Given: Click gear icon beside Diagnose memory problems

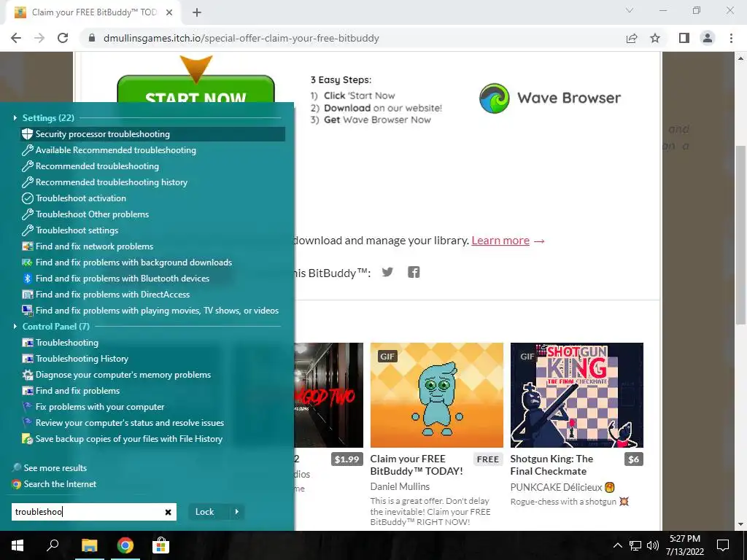Looking at the screenshot, I should pos(27,375).
